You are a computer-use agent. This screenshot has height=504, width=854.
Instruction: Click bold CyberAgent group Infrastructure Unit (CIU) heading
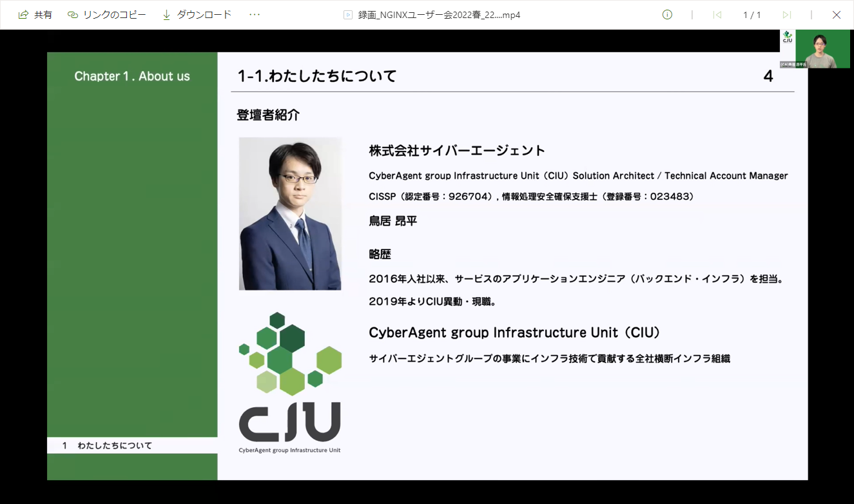[x=515, y=333]
